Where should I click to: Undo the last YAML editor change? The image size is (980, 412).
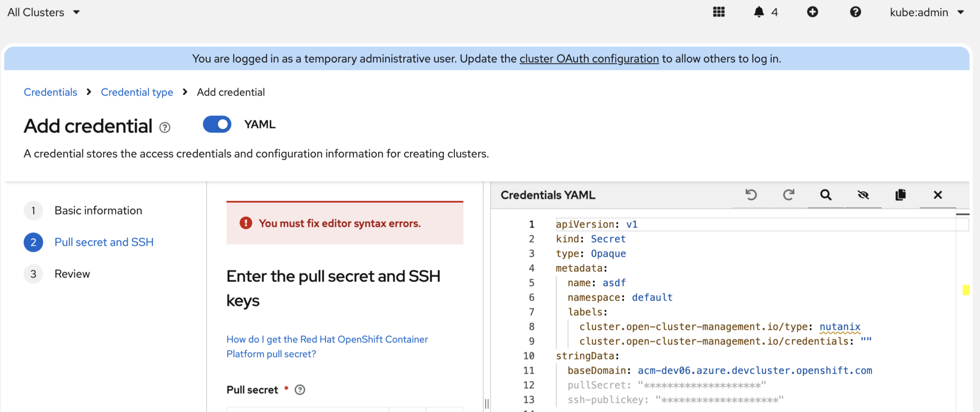pyautogui.click(x=751, y=195)
